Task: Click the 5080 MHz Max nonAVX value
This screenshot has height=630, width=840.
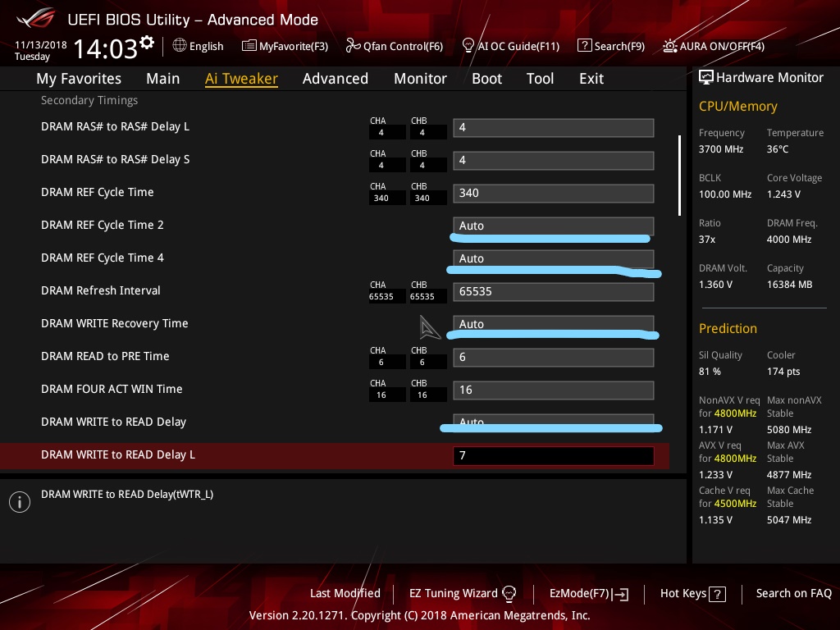Action: pos(789,430)
